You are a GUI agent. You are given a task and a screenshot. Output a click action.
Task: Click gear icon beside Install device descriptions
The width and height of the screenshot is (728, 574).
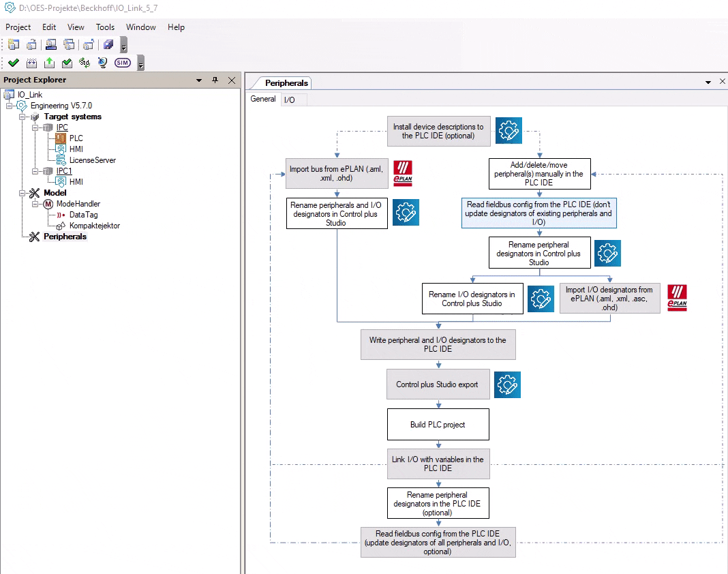509,131
